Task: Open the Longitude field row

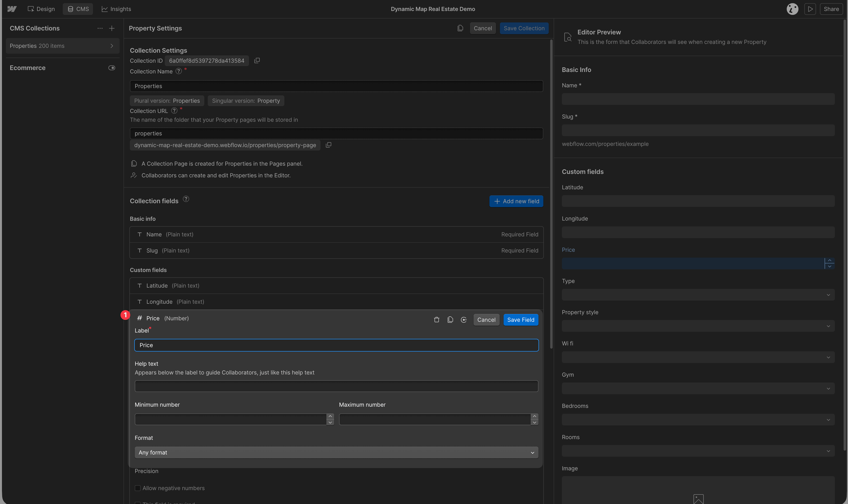Action: (x=336, y=302)
